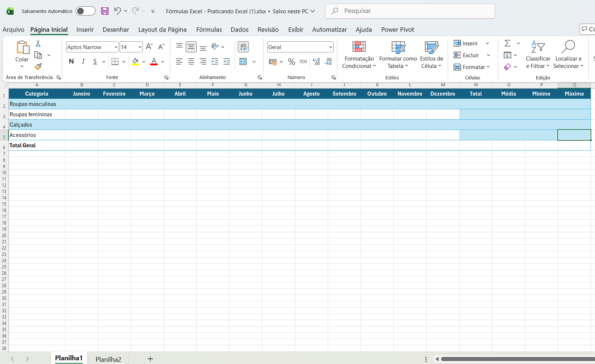
Task: Toggle bold formatting with N button
Action: point(71,62)
